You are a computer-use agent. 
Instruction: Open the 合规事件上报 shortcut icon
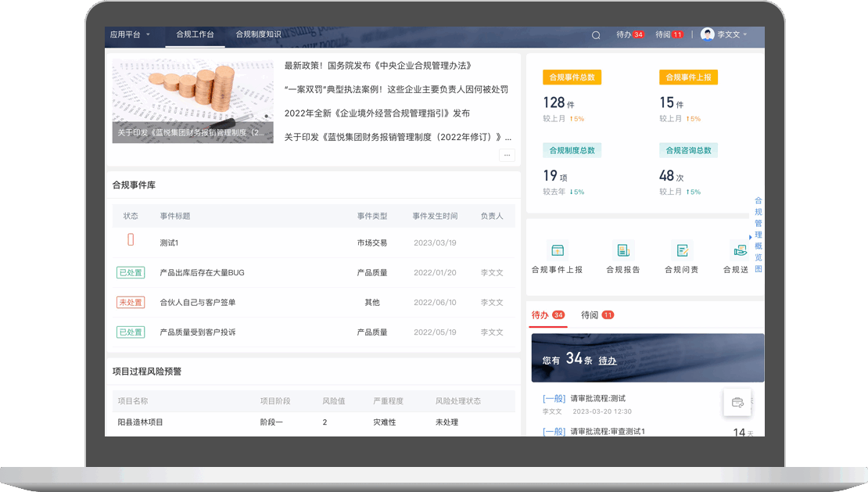557,250
